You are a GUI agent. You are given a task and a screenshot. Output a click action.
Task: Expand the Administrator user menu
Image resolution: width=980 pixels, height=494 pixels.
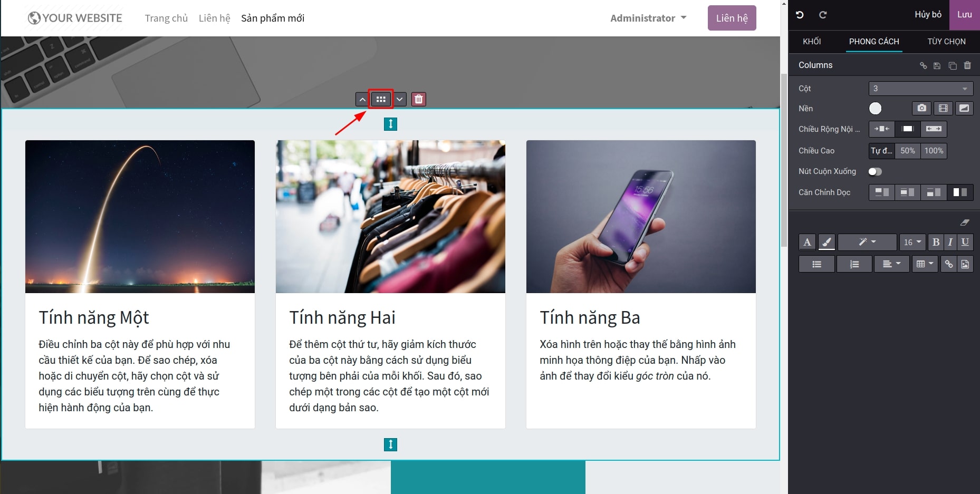click(x=648, y=18)
